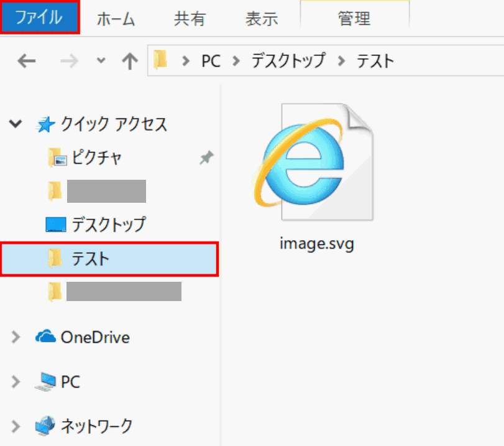Expand the PC tree node in sidebar

tap(16, 382)
